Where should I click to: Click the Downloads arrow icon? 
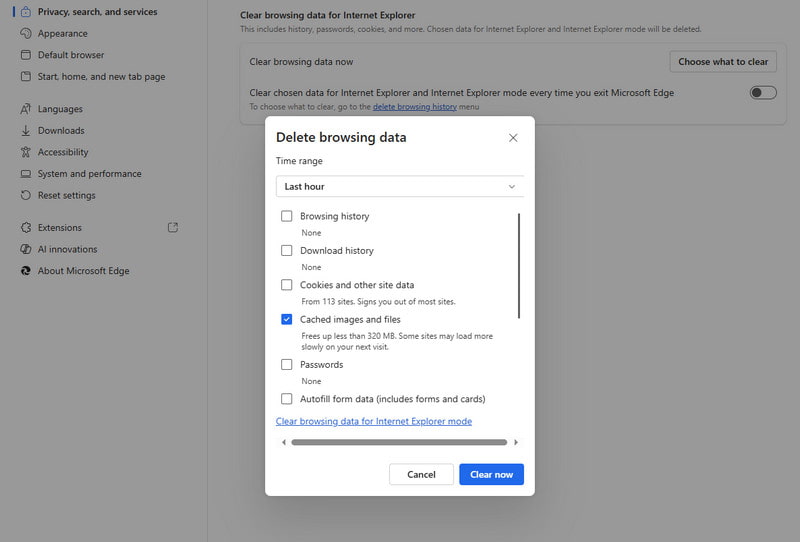tap(26, 131)
